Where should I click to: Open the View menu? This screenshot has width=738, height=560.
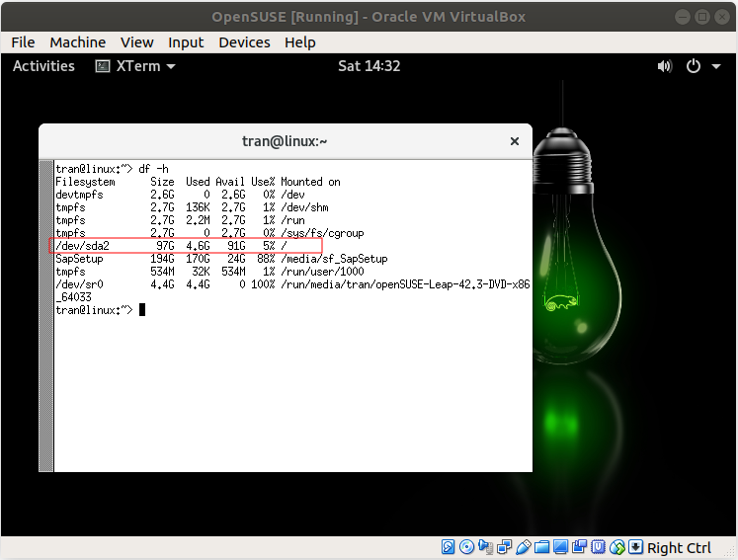[x=137, y=42]
